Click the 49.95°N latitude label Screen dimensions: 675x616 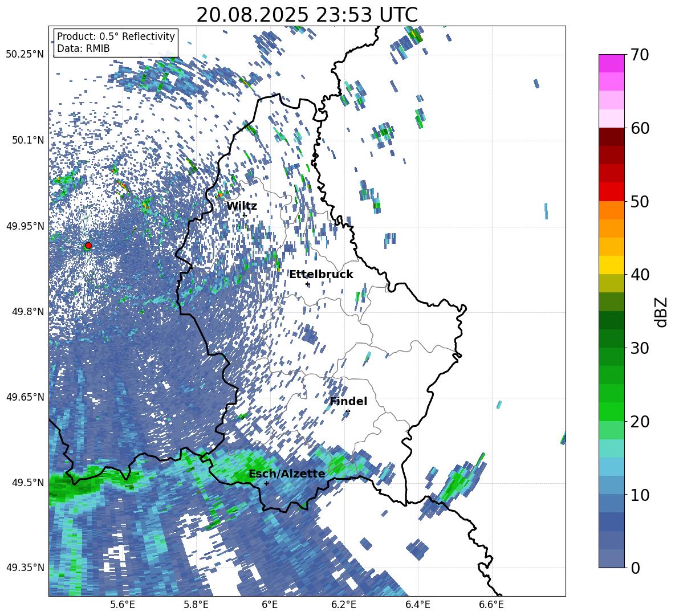coord(25,226)
